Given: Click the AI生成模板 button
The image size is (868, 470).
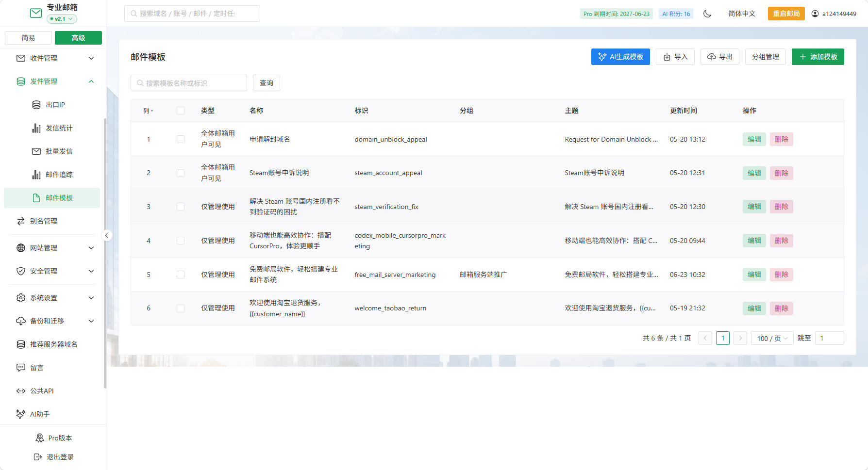Looking at the screenshot, I should click(x=620, y=57).
